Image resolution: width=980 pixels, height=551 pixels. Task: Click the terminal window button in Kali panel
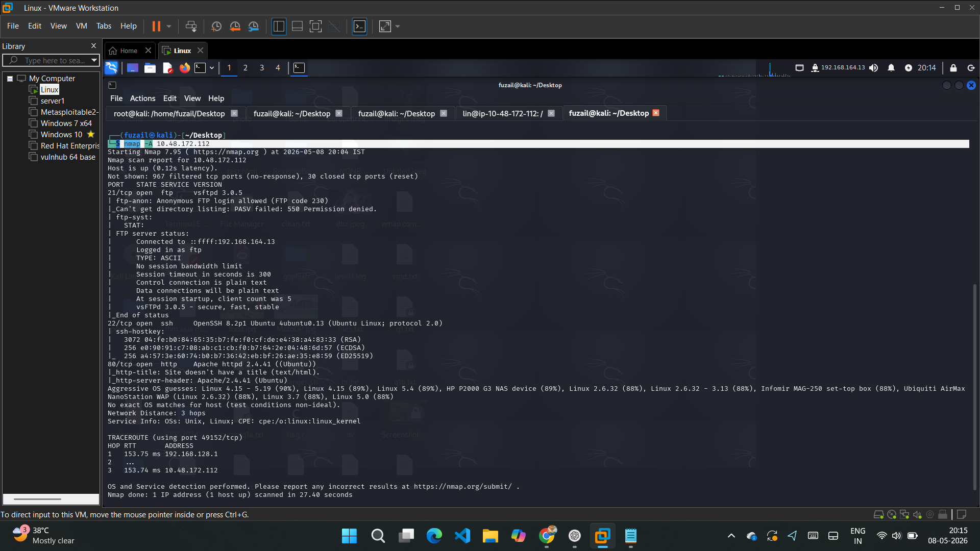pyautogui.click(x=299, y=68)
